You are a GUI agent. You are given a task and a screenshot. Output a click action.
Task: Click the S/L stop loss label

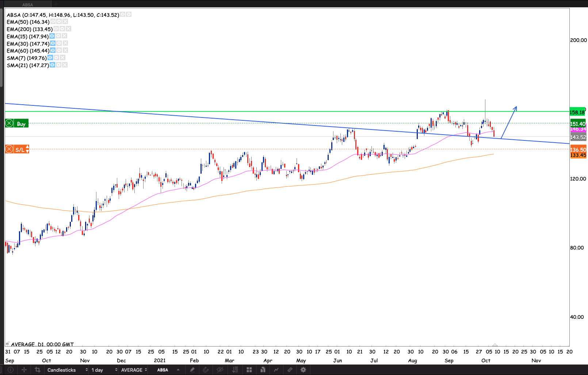pyautogui.click(x=20, y=150)
